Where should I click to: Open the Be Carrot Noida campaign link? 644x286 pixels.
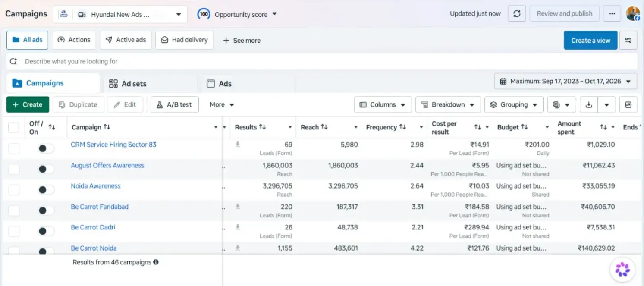94,248
